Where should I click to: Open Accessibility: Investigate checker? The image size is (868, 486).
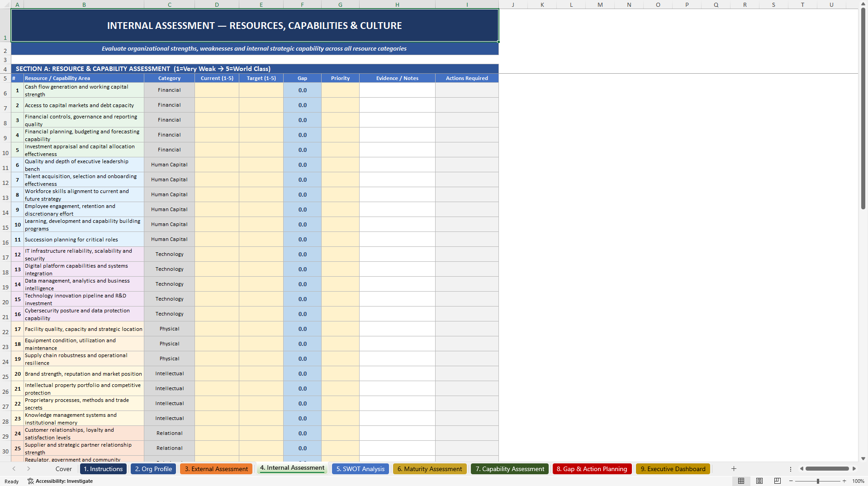pyautogui.click(x=60, y=481)
